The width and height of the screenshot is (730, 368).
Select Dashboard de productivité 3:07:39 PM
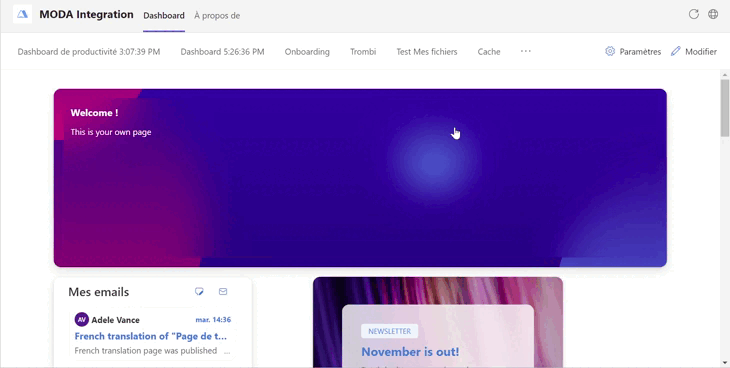point(89,52)
